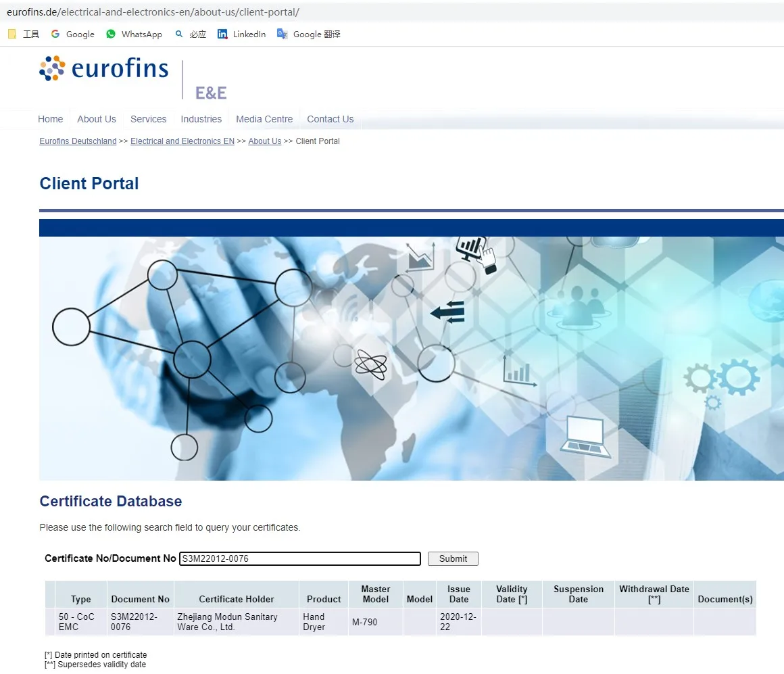Click the Eurofins logo
Image resolution: width=784 pixels, height=674 pixels.
pyautogui.click(x=104, y=68)
